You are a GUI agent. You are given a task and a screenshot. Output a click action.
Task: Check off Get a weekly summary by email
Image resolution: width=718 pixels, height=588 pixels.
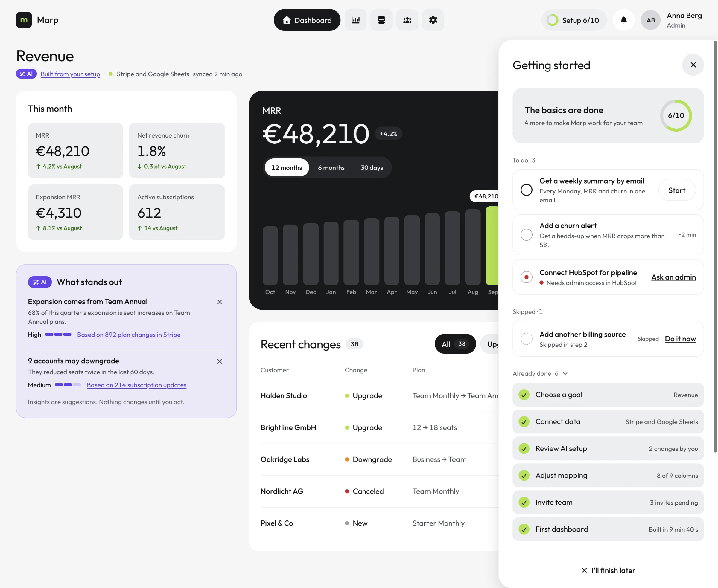526,190
